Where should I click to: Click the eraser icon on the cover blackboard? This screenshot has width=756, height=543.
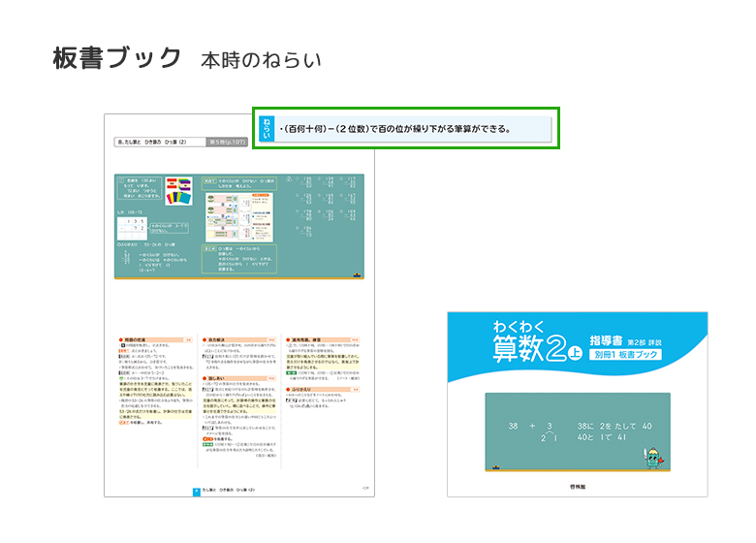[x=495, y=469]
